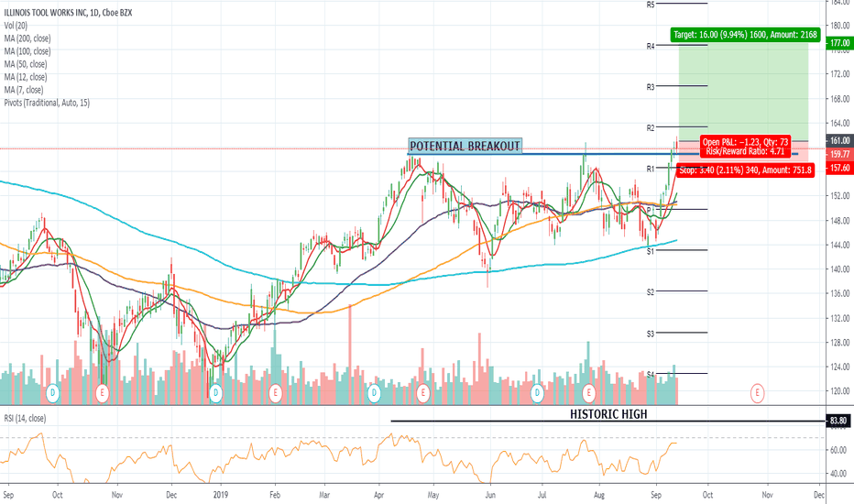Click the R4 pivot level label

pyautogui.click(x=651, y=47)
